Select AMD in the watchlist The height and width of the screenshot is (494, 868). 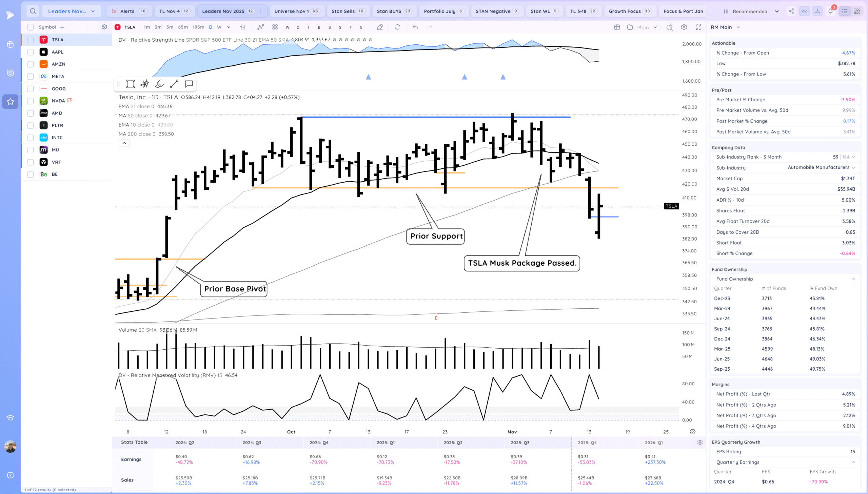tap(57, 113)
